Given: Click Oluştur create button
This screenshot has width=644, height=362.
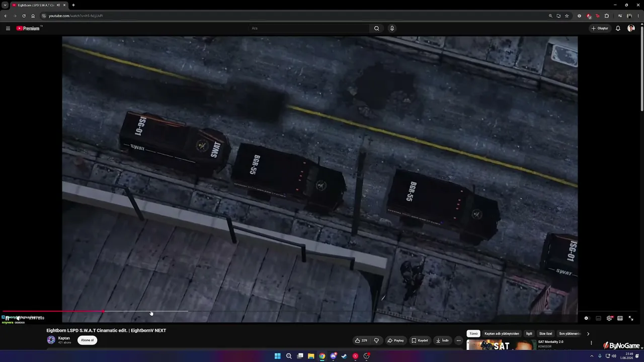Looking at the screenshot, I should tap(600, 28).
